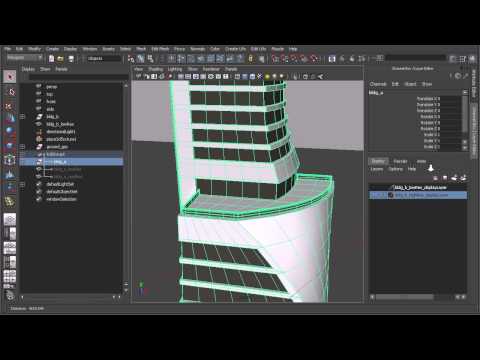Image resolution: width=480 pixels, height=360 pixels.
Task: Open the Edit Mesh menu
Action: point(160,49)
